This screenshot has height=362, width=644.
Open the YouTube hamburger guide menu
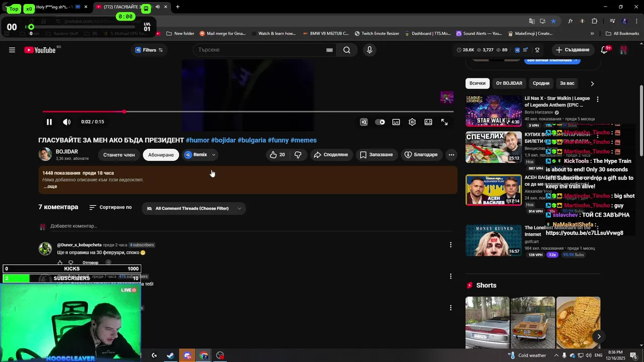point(12,50)
